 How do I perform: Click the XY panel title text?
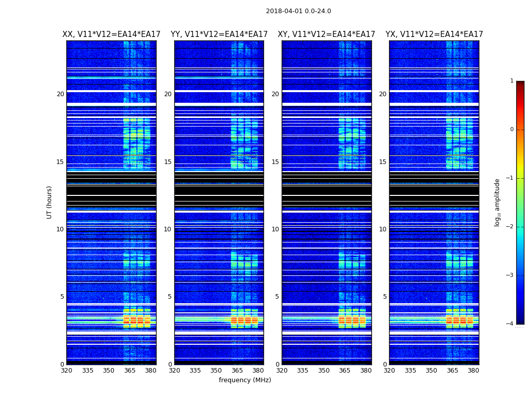(326, 34)
